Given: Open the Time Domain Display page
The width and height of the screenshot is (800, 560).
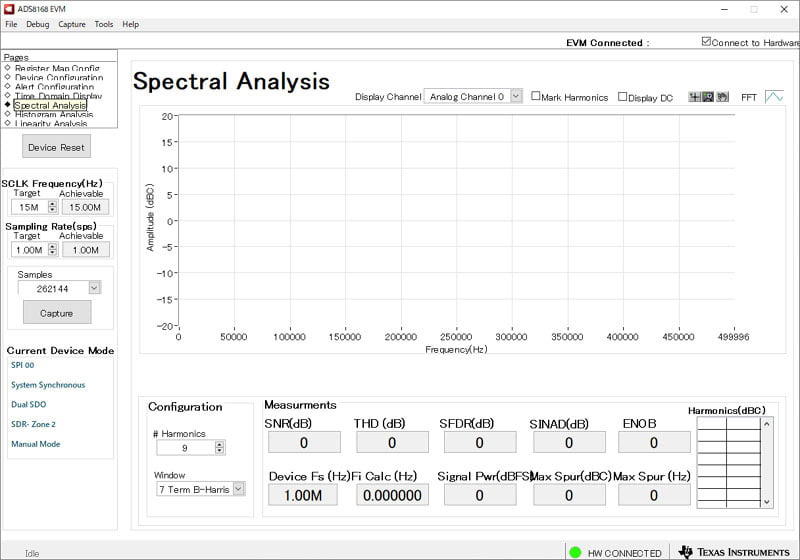Looking at the screenshot, I should (59, 95).
